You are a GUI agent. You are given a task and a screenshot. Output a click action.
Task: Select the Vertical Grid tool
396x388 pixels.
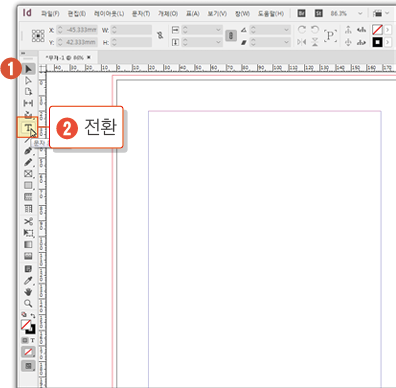point(28,208)
